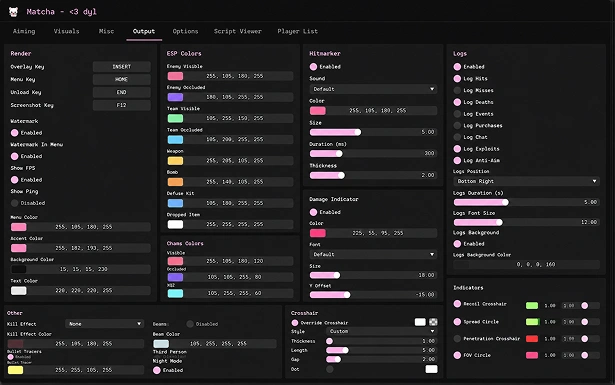Enable the Beams toggle
615x385 pixels.
pyautogui.click(x=190, y=324)
